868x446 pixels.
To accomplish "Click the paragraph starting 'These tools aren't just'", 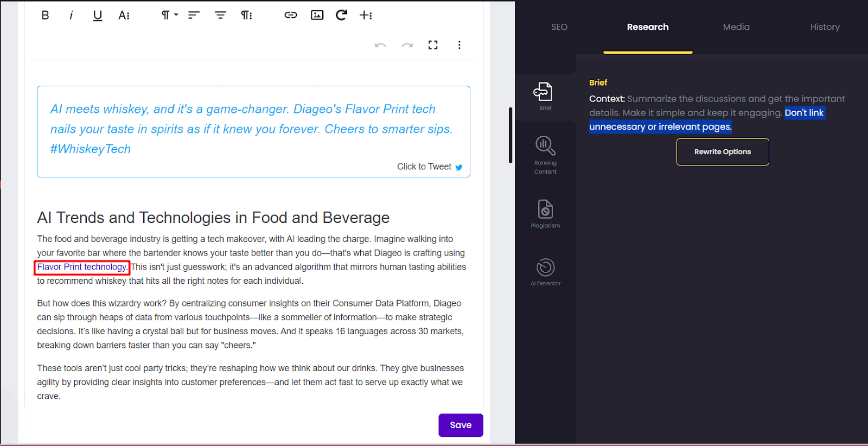I will (x=250, y=382).
